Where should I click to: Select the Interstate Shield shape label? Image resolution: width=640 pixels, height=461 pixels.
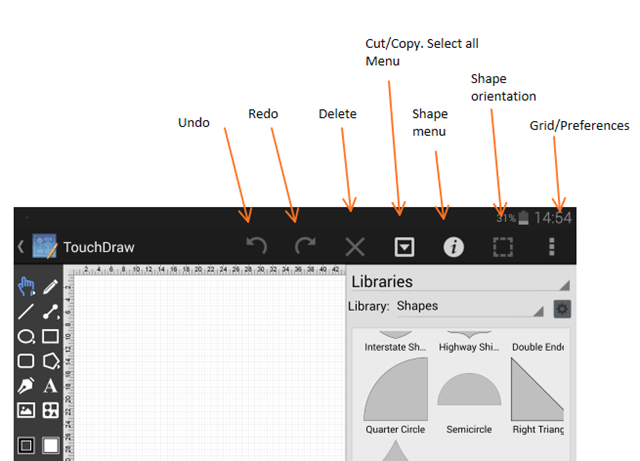[395, 347]
